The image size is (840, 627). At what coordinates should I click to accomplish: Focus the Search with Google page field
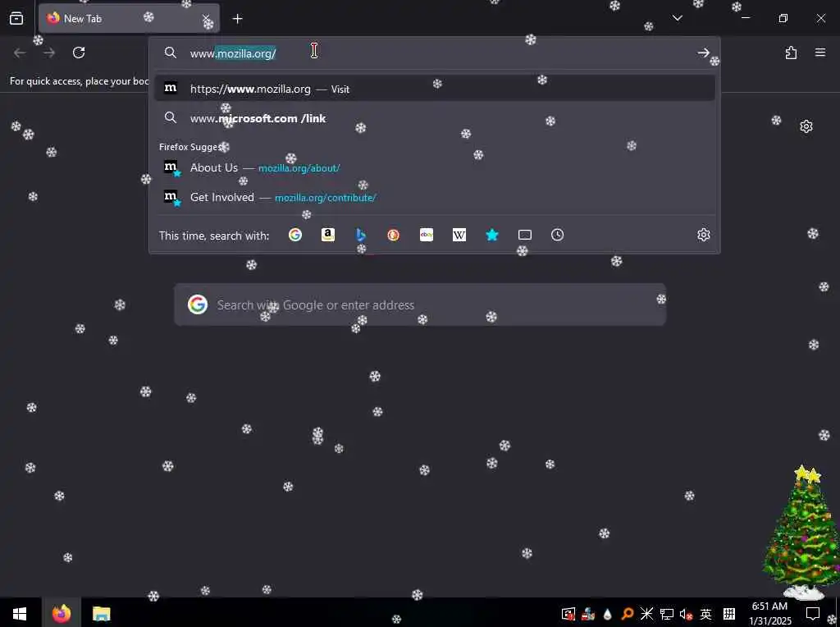pos(420,304)
